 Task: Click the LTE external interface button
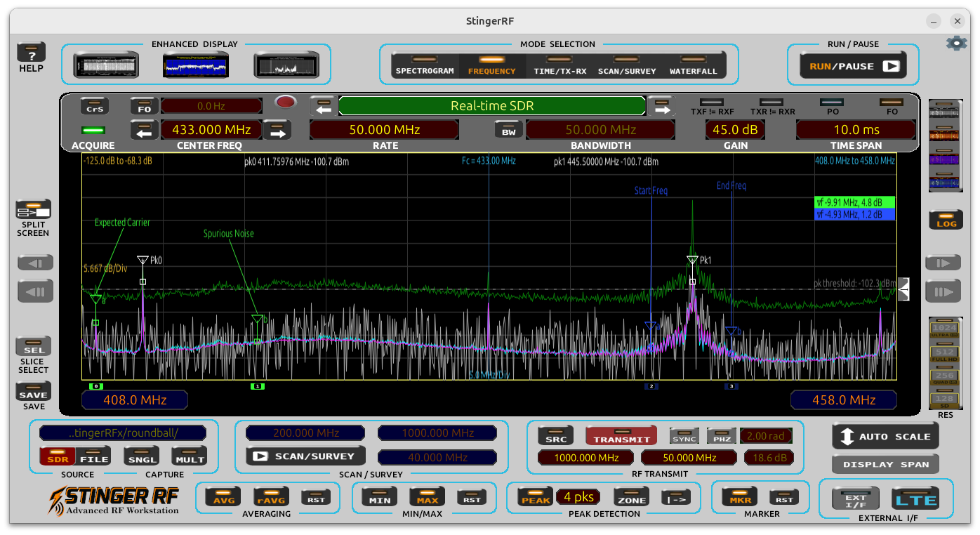coord(916,499)
